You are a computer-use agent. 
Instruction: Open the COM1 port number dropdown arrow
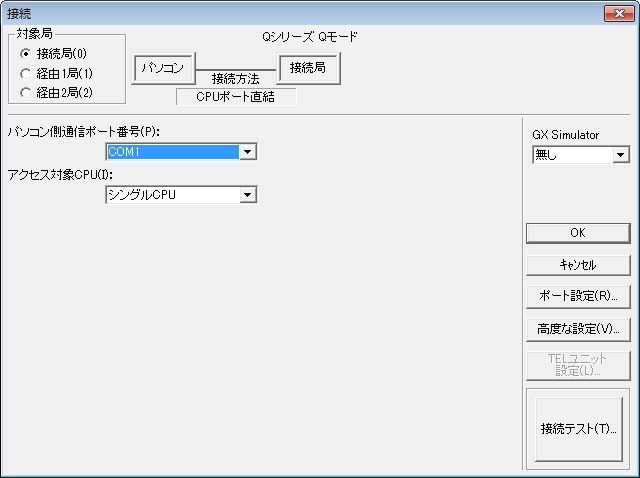[249, 151]
